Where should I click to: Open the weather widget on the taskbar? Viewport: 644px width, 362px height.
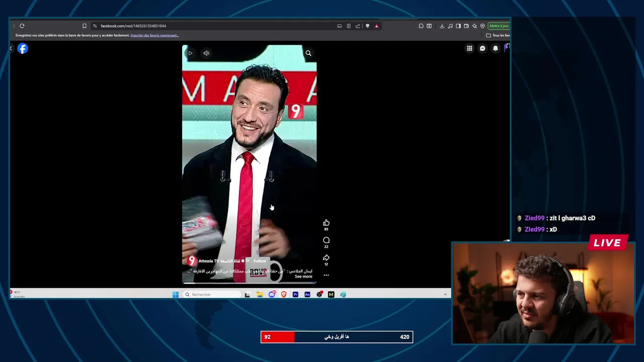click(17, 294)
